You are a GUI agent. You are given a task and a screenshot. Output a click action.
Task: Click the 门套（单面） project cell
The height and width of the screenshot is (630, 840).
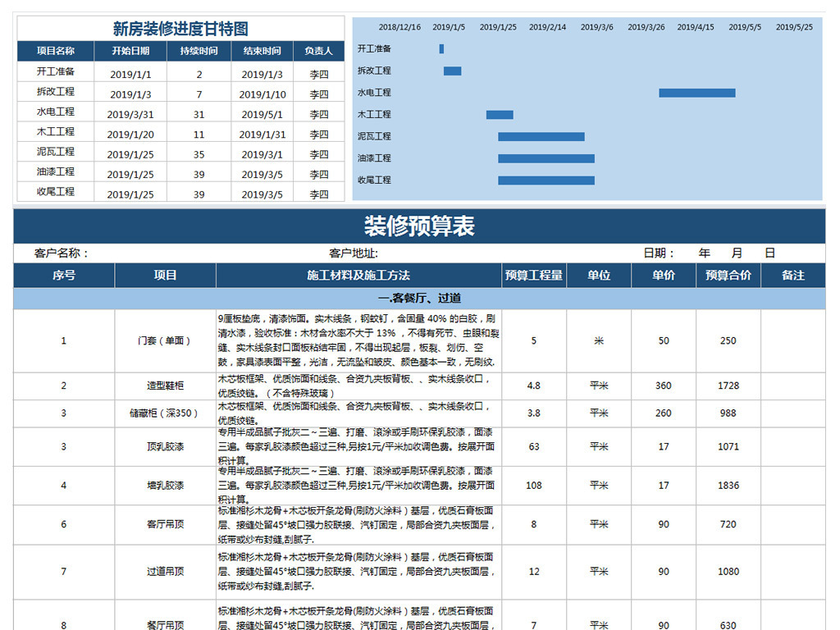pos(166,340)
